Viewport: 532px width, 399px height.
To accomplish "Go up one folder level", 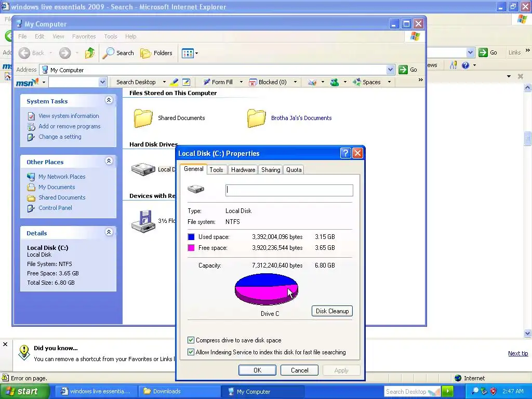I will point(90,53).
